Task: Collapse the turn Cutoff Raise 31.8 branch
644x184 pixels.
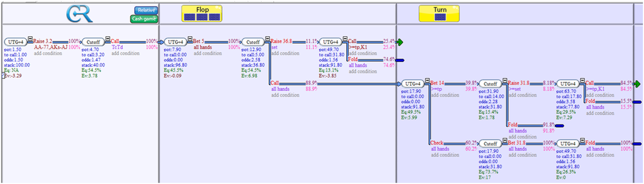Action: click(x=505, y=80)
